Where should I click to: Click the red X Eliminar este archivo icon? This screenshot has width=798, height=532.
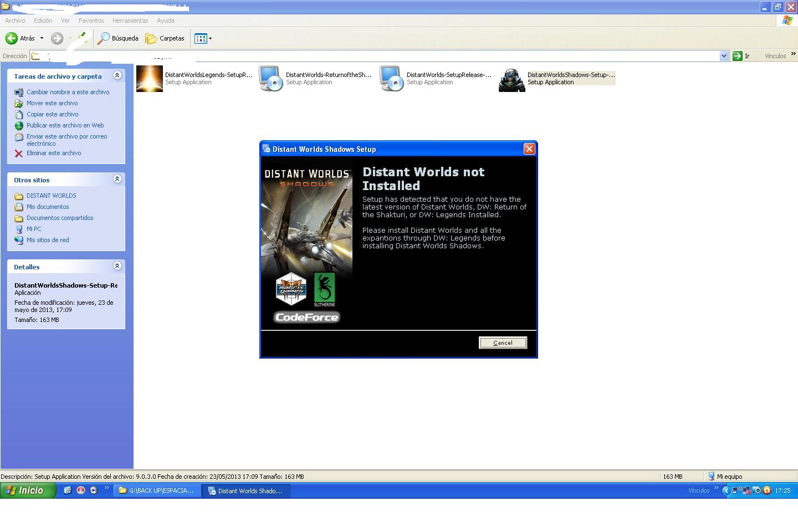pyautogui.click(x=19, y=154)
